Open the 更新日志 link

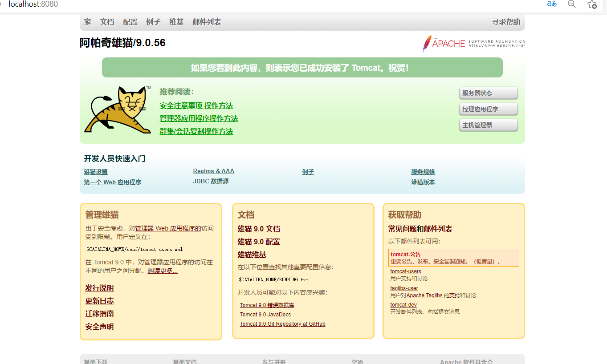point(100,301)
